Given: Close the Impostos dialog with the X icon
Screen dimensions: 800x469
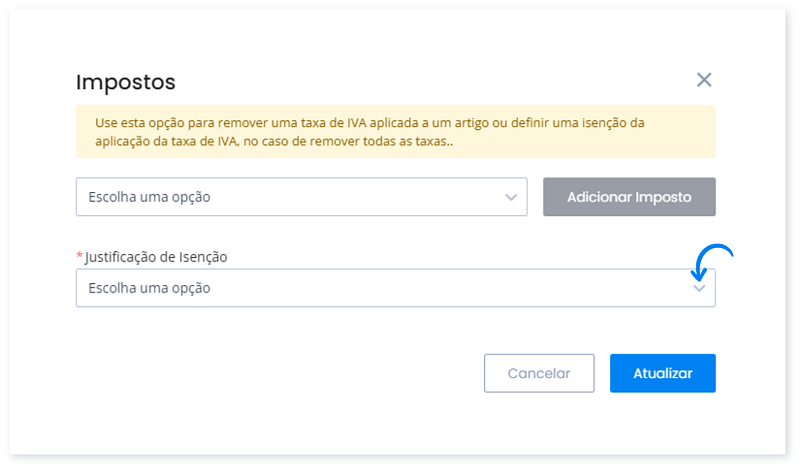Looking at the screenshot, I should click(704, 80).
